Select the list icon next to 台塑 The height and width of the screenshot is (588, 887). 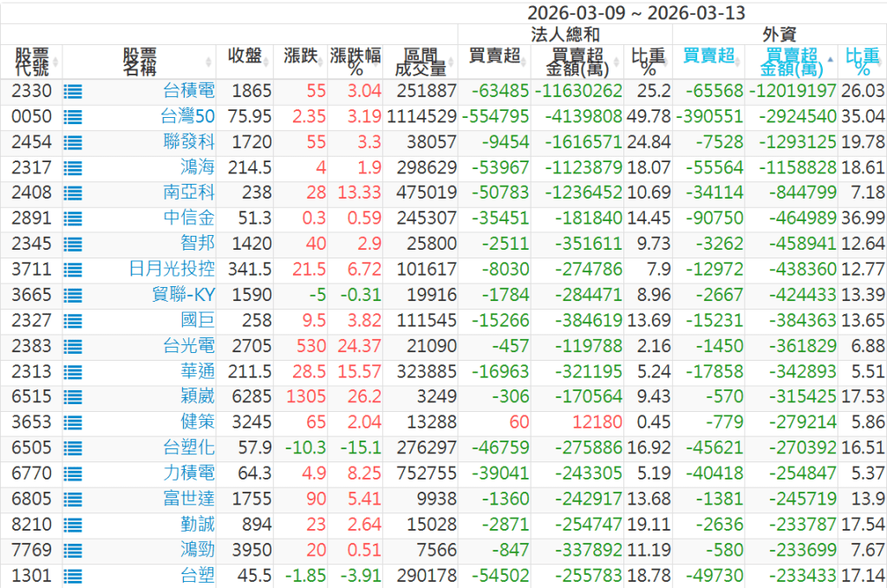coord(73,576)
